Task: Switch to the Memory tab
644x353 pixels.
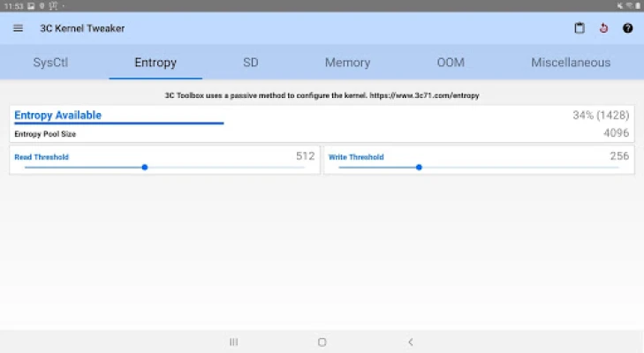Action: [x=347, y=63]
